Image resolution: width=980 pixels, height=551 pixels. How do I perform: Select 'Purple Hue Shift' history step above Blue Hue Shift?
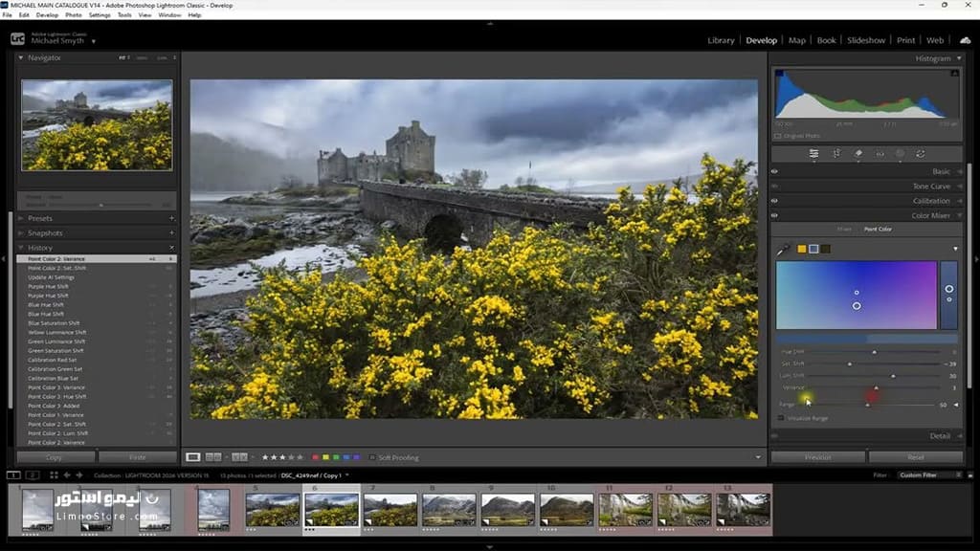[48, 296]
